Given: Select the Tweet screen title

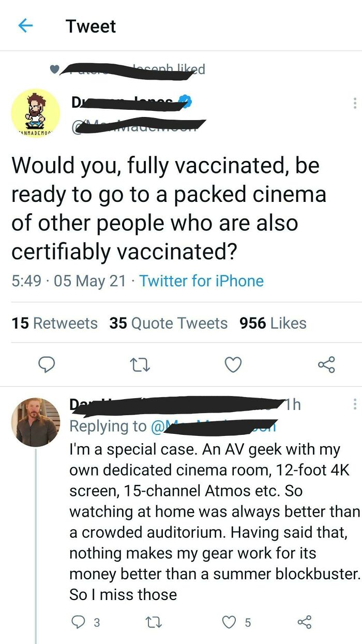Looking at the screenshot, I should (x=91, y=26).
